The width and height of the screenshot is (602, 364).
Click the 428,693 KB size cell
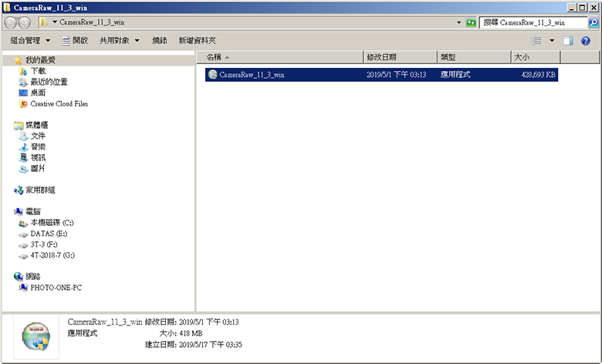coord(538,75)
